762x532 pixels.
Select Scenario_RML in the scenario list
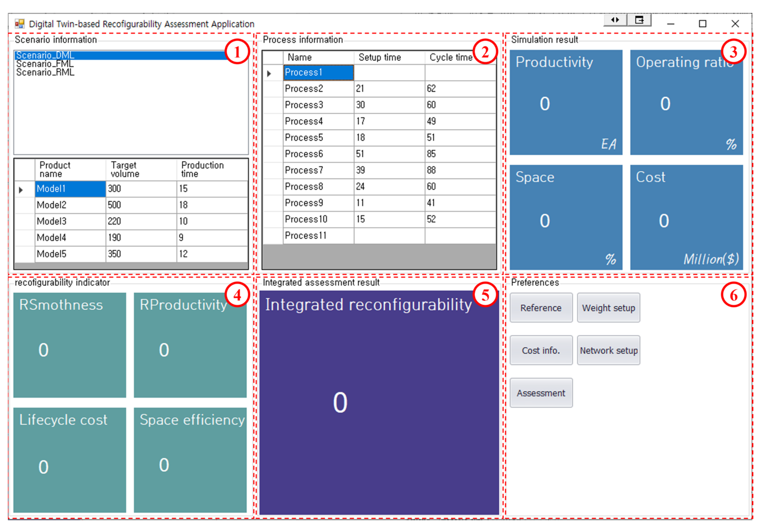click(45, 72)
